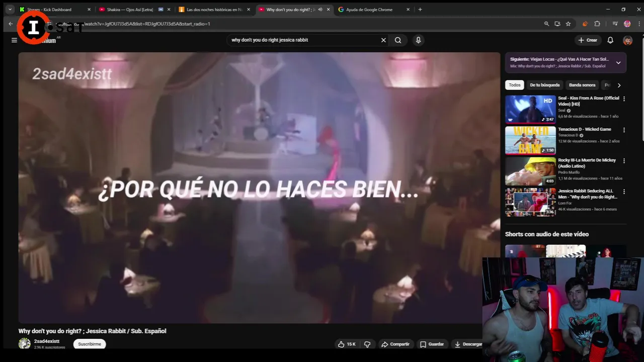This screenshot has width=644, height=362.
Task: Mute tab via speaker icon on YouTube tab
Action: (x=320, y=10)
